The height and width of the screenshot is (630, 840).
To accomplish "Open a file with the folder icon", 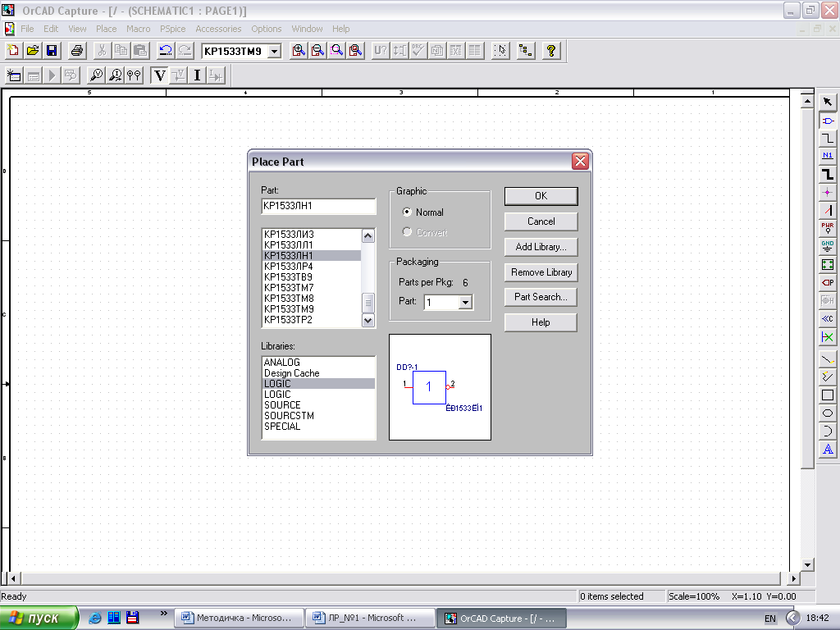I will (x=33, y=51).
